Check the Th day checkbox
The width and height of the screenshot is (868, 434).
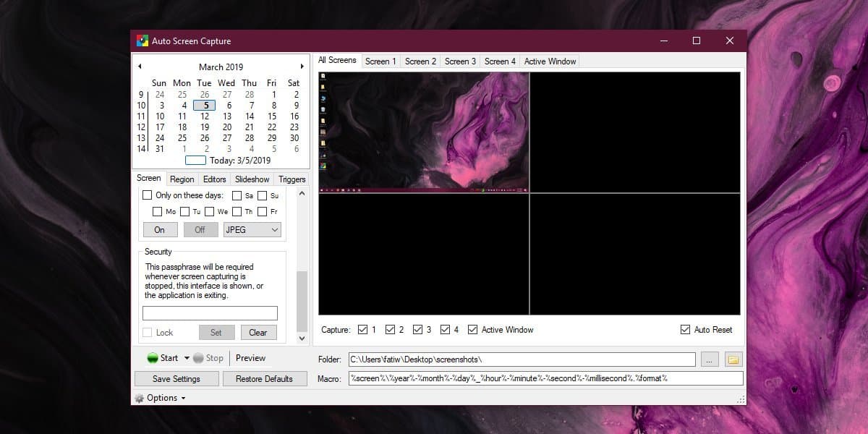coord(237,212)
